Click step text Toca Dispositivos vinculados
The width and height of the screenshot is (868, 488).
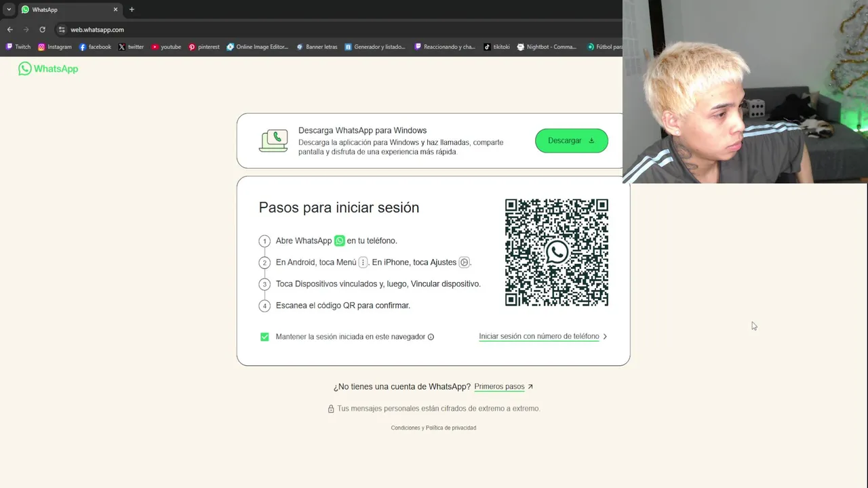click(378, 284)
